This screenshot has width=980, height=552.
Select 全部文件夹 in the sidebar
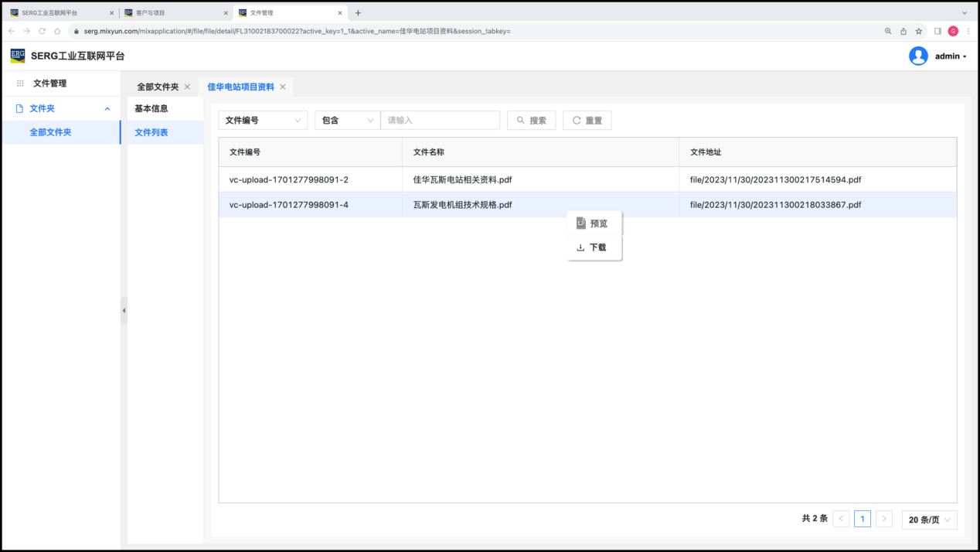click(51, 132)
